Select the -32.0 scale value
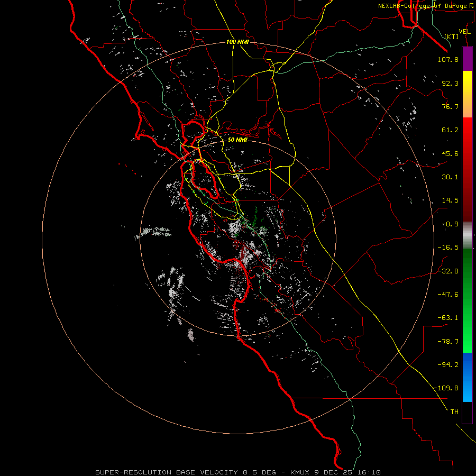The height and width of the screenshot is (476, 476). coord(448,271)
